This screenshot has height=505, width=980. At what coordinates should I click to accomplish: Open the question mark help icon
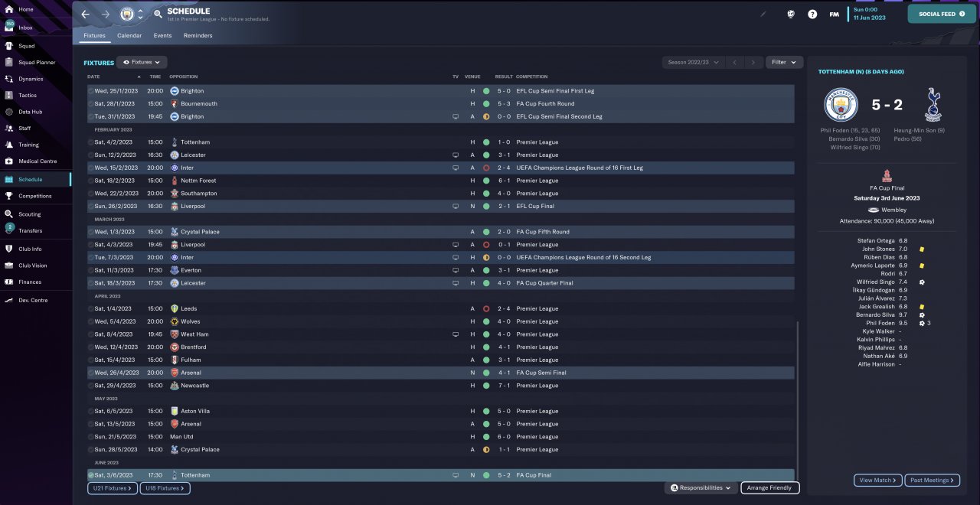pos(812,14)
